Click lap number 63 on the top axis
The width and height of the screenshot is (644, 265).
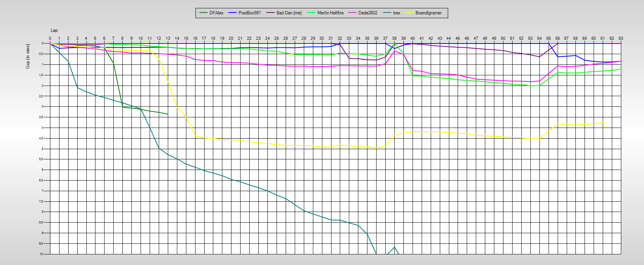point(621,38)
